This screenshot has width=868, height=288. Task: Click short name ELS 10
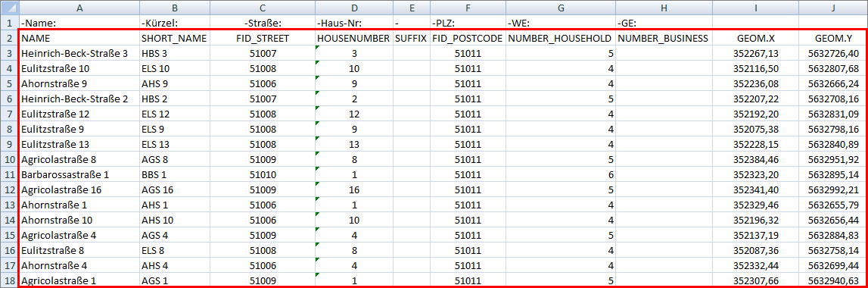(x=174, y=69)
